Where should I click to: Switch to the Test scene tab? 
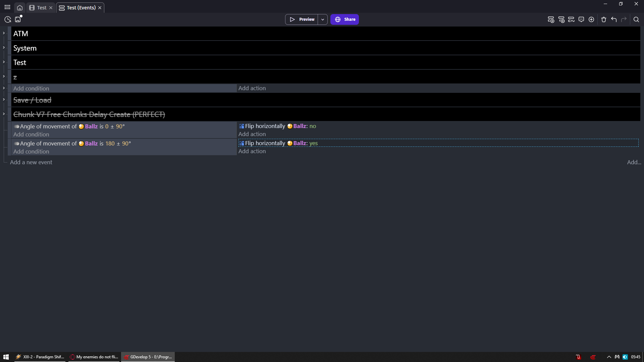[x=42, y=8]
